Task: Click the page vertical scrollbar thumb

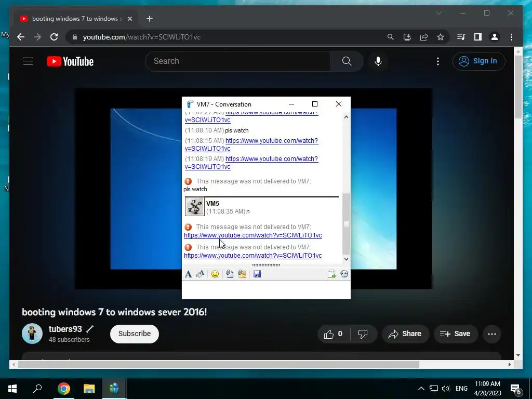Action: tap(518, 87)
